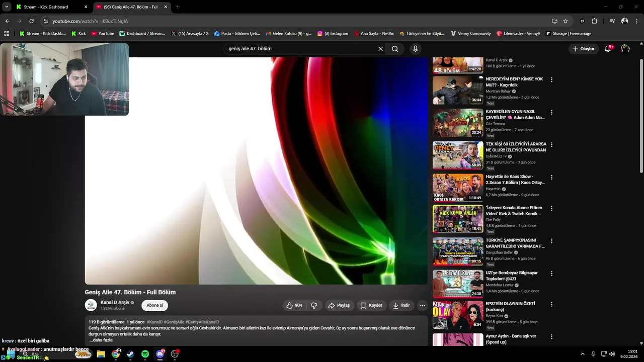The image size is (644, 362).
Task: Start voice search with microphone icon
Action: (415, 49)
